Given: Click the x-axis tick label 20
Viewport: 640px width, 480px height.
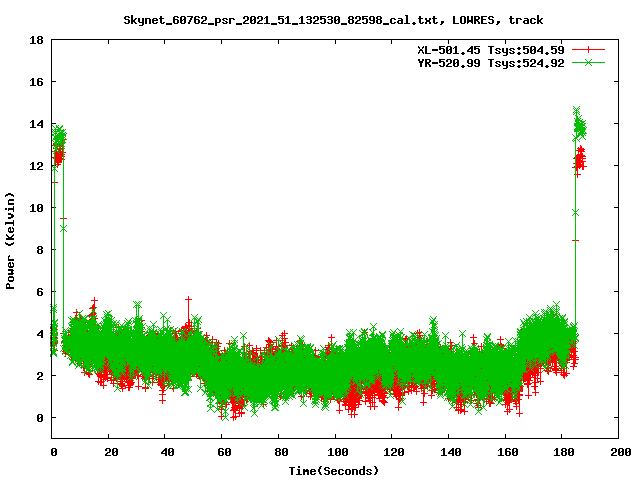Looking at the screenshot, I should tap(111, 452).
